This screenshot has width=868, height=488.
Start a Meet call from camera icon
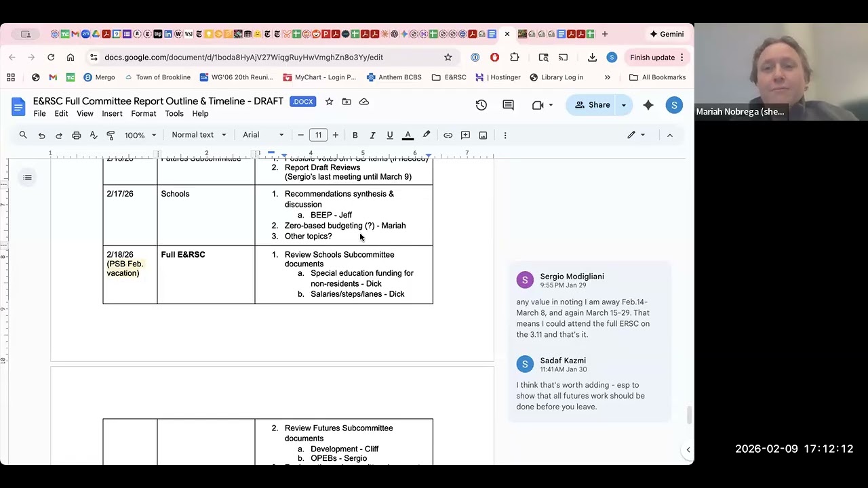538,105
